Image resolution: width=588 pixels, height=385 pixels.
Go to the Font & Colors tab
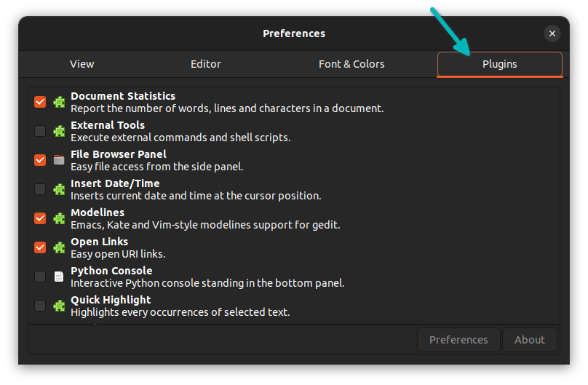click(351, 64)
